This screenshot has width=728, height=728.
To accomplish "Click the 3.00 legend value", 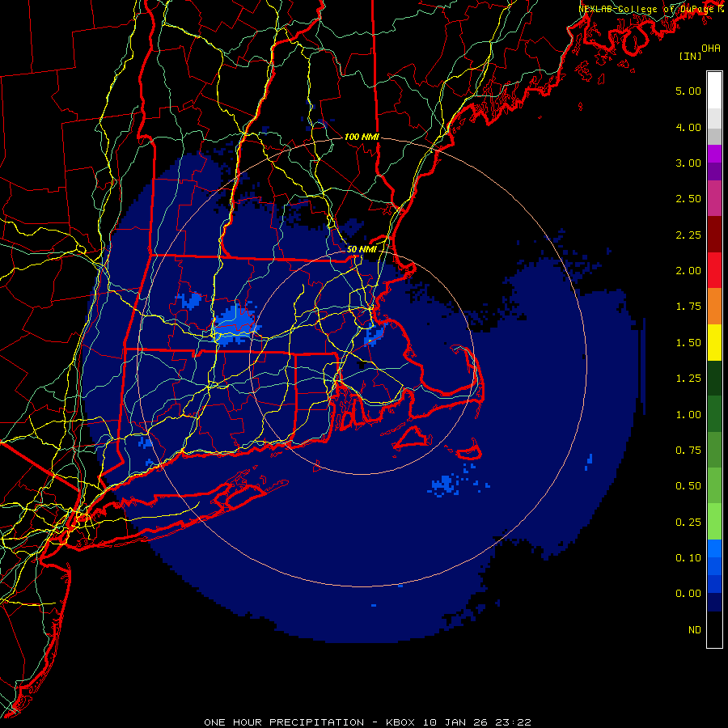I will tap(688, 163).
